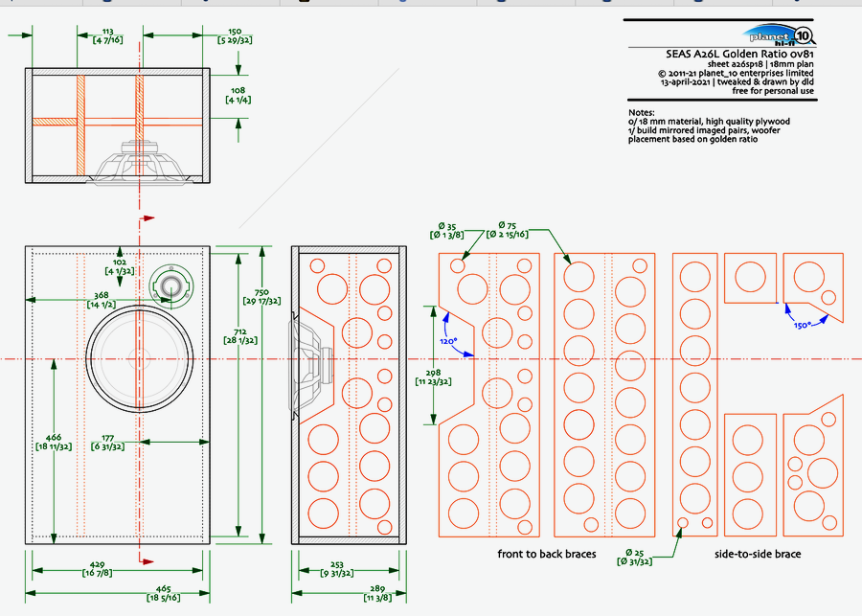Click the planet 10 hi-fi logo

(779, 34)
